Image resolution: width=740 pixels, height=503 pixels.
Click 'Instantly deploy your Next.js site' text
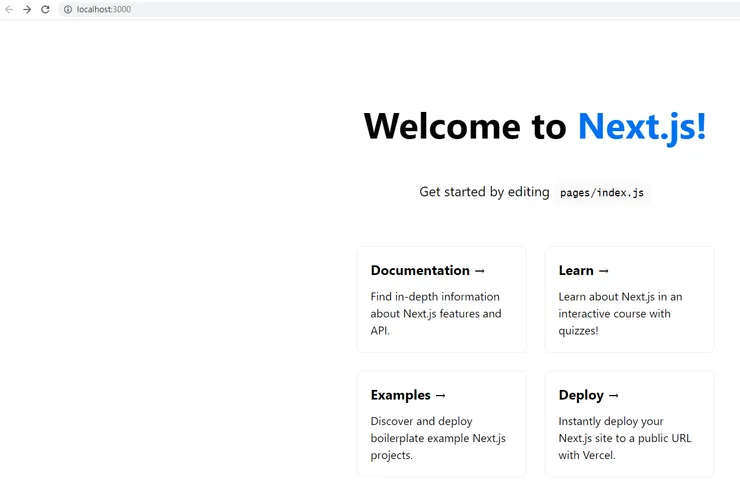coord(611,429)
